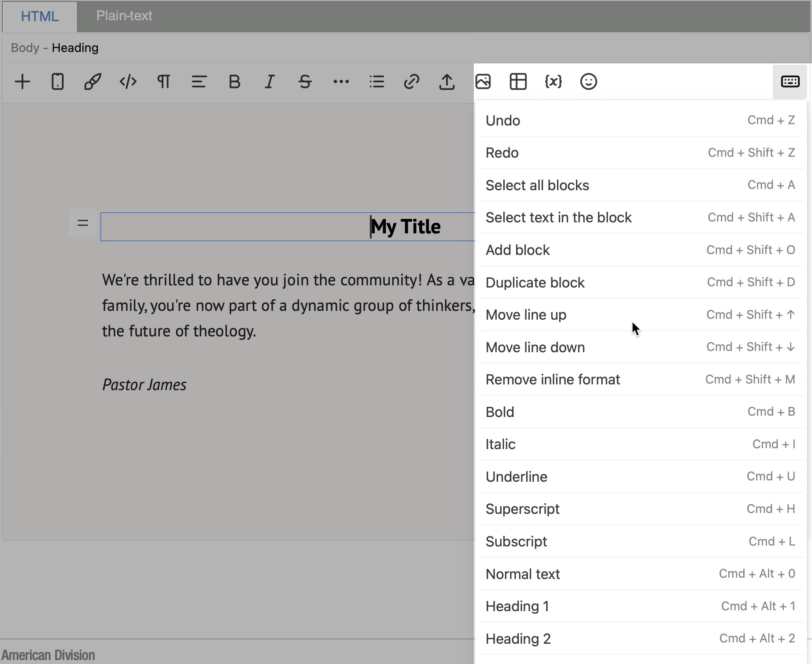Image resolution: width=812 pixels, height=664 pixels.
Task: Close the keyboard shortcuts panel icon
Action: (790, 82)
